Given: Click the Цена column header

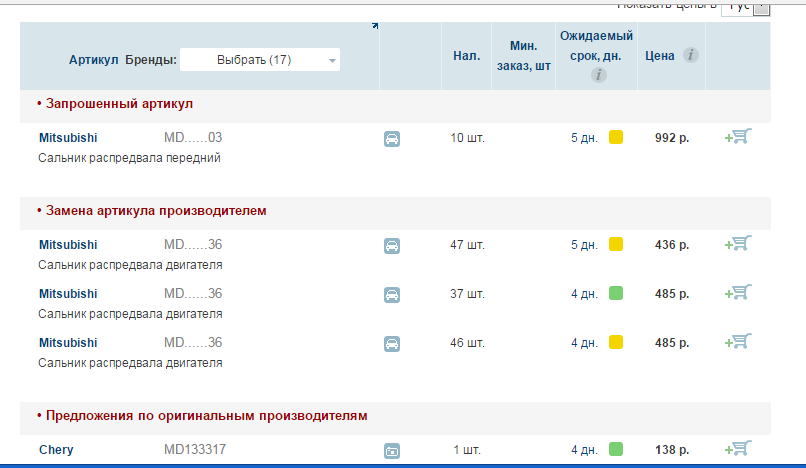Looking at the screenshot, I should tap(660, 56).
